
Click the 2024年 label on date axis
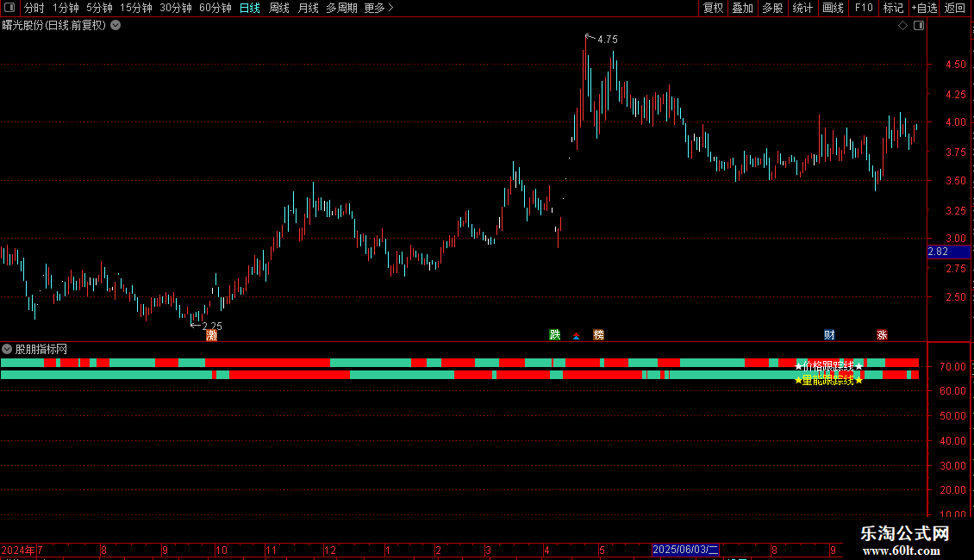point(18,550)
